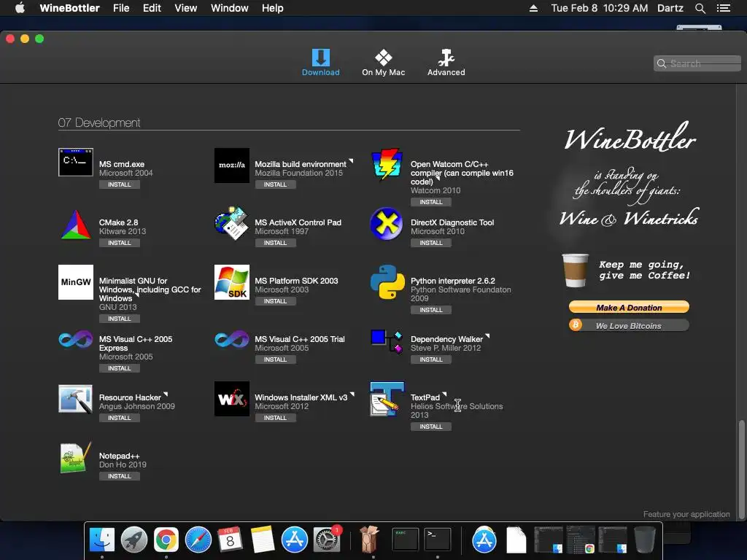Screen dimensions: 747x560
Task: Install Python interpreter 2.6.2
Action: tap(431, 310)
